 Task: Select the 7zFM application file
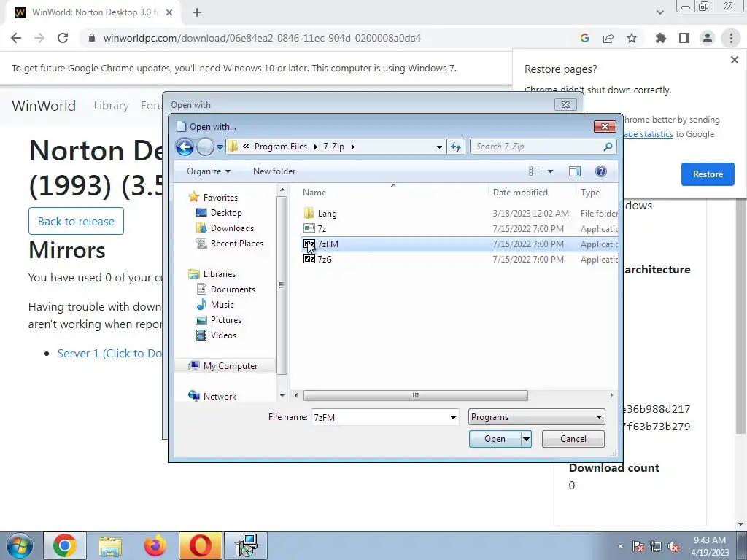(460, 244)
